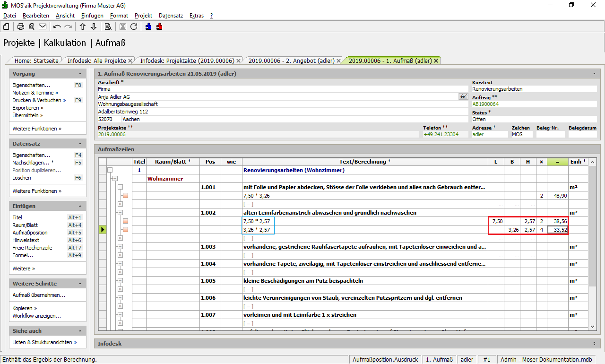
Task: Collapse position 1.002 tree node
Action: [120, 213]
